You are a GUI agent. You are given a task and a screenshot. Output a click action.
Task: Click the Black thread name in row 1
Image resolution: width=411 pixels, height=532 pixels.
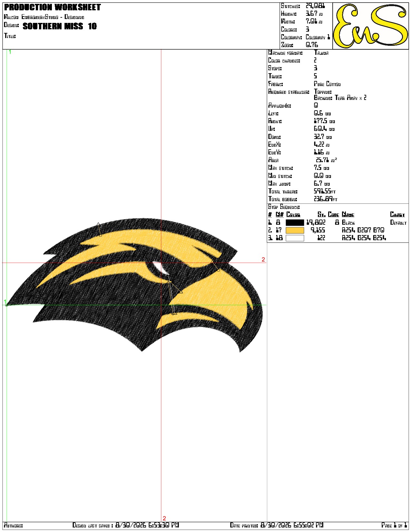tap(348, 222)
